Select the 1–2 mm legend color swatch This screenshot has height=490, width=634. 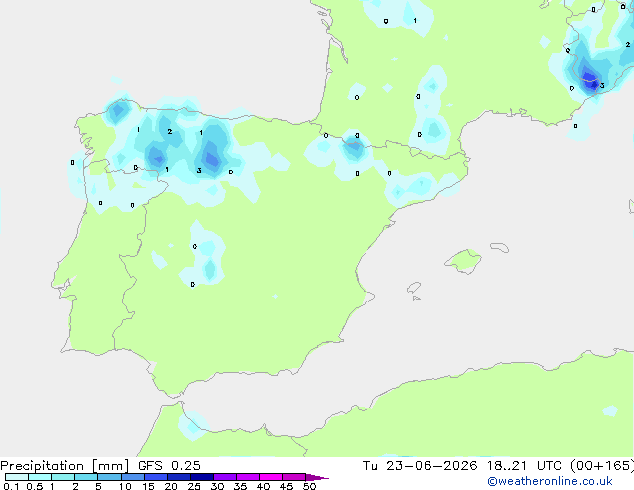[x=63, y=477]
